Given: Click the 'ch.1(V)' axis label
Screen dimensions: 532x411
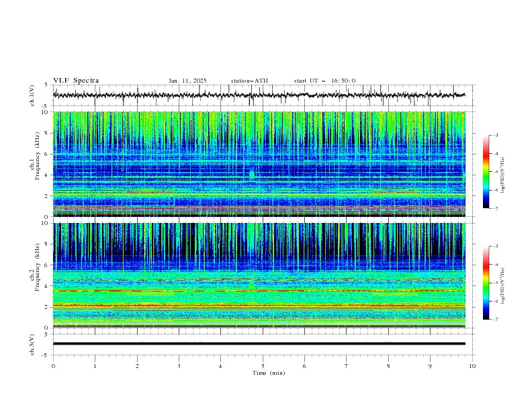Looking at the screenshot, I should point(32,95).
